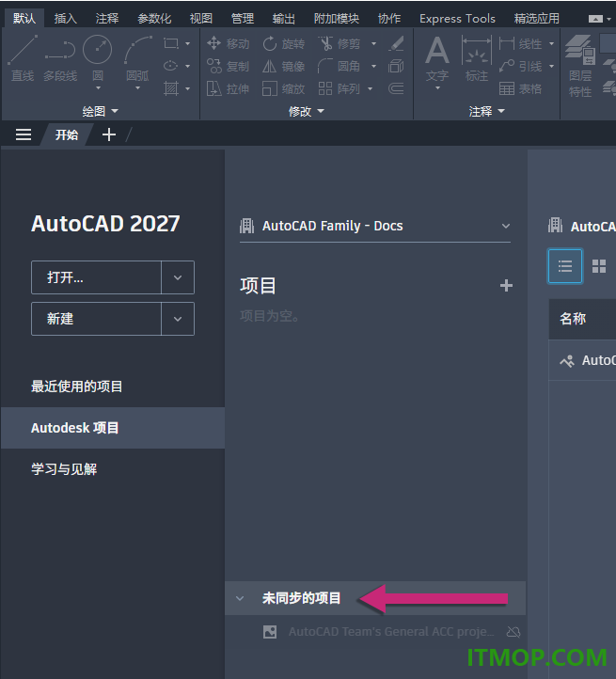Screen dimensions: 616x679
Task: Switch to the 协作 ribbon tab
Action: tap(389, 18)
